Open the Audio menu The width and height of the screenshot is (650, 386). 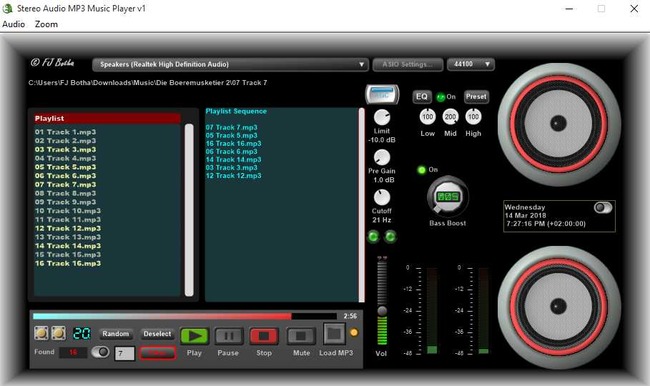[14, 24]
